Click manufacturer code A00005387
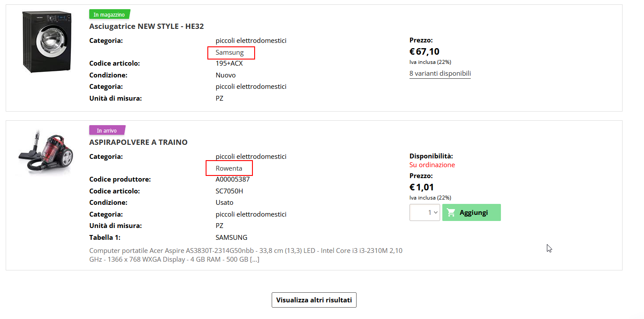 point(233,179)
